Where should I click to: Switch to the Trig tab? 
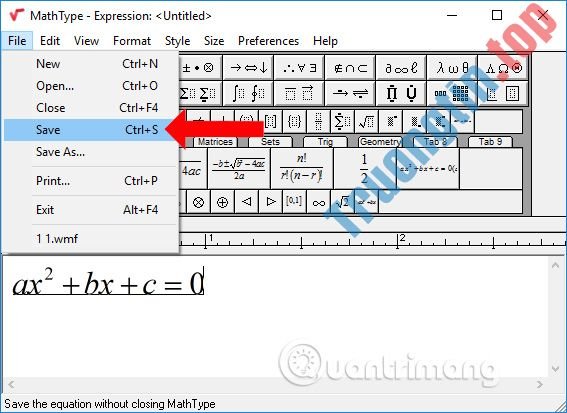pos(325,142)
